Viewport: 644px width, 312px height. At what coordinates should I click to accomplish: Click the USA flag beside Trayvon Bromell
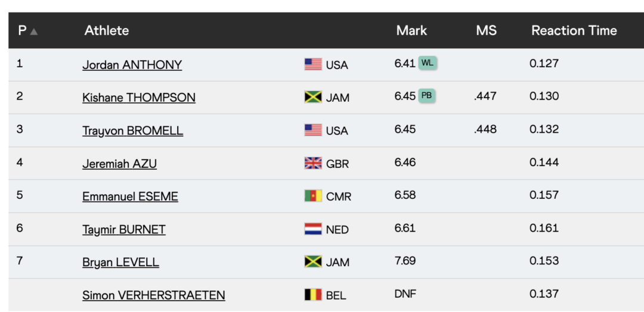313,130
